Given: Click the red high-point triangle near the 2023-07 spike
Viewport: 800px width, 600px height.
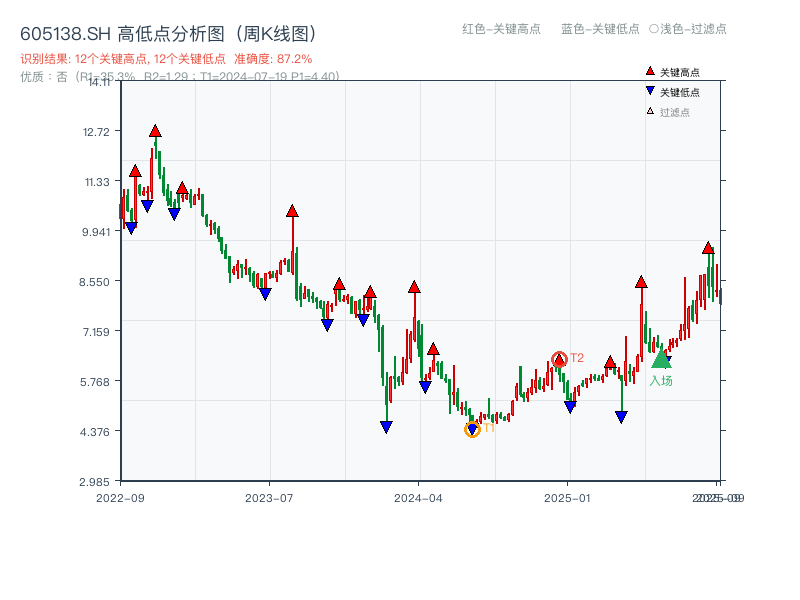Looking at the screenshot, I should click(x=291, y=211).
